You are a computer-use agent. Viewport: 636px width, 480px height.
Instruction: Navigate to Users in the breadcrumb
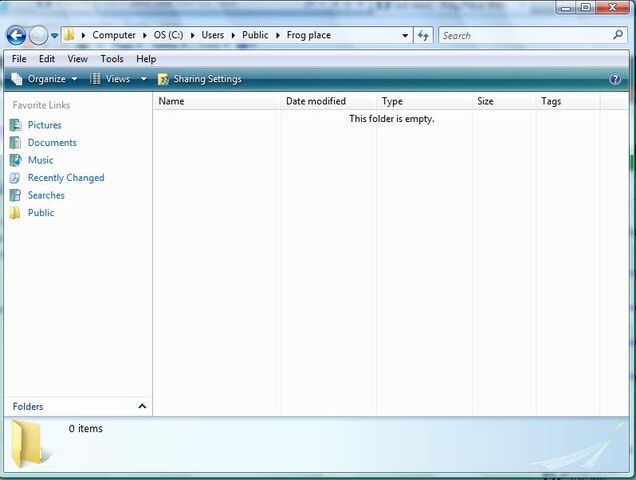pos(213,35)
